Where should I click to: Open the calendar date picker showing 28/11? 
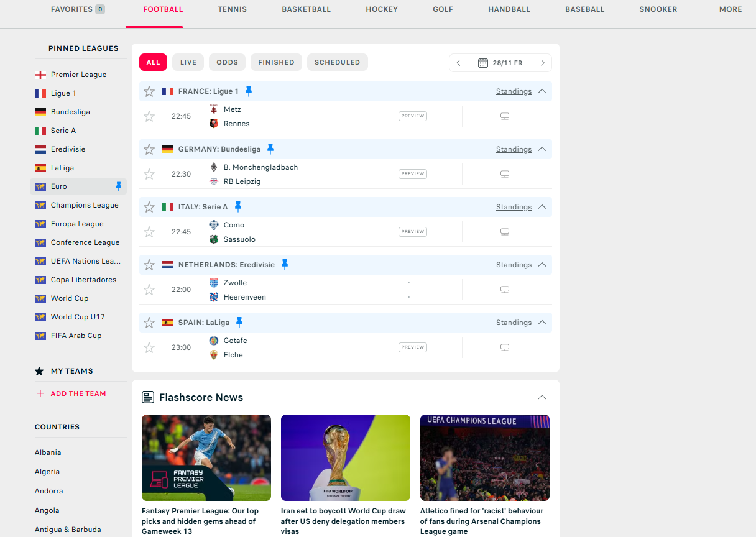pyautogui.click(x=500, y=63)
